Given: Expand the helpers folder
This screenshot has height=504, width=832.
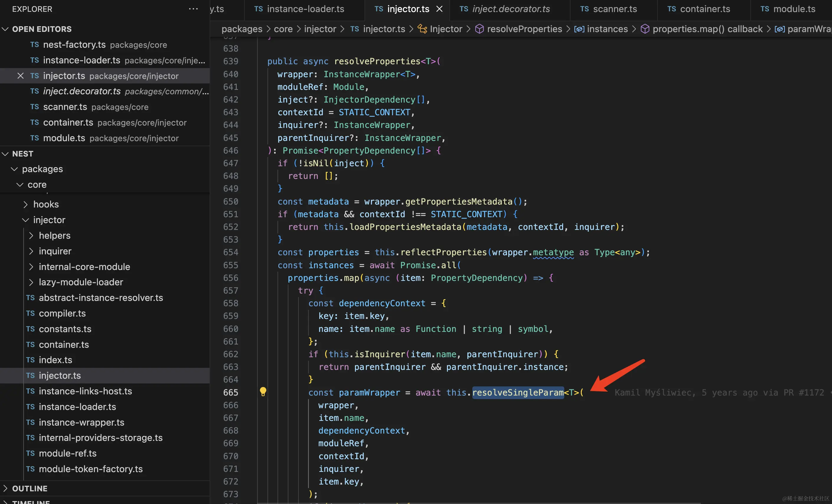Looking at the screenshot, I should 31,235.
